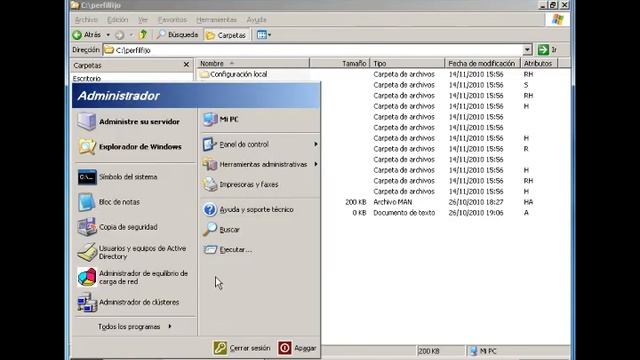Launch Bloc de notas

pos(109,202)
